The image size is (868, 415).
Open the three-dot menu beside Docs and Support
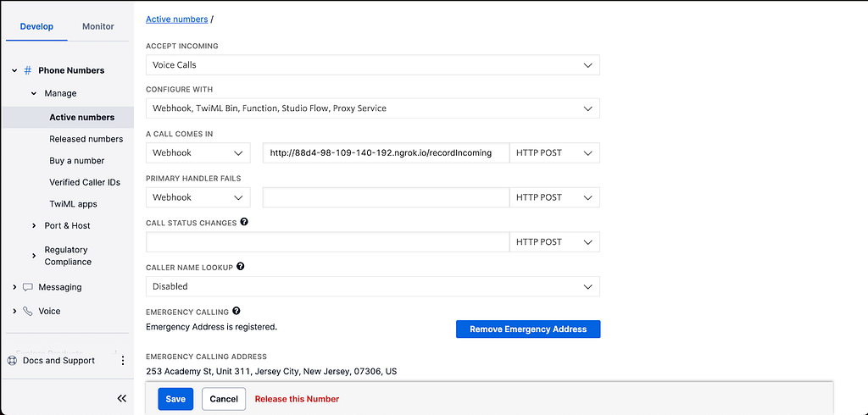pyautogui.click(x=123, y=361)
